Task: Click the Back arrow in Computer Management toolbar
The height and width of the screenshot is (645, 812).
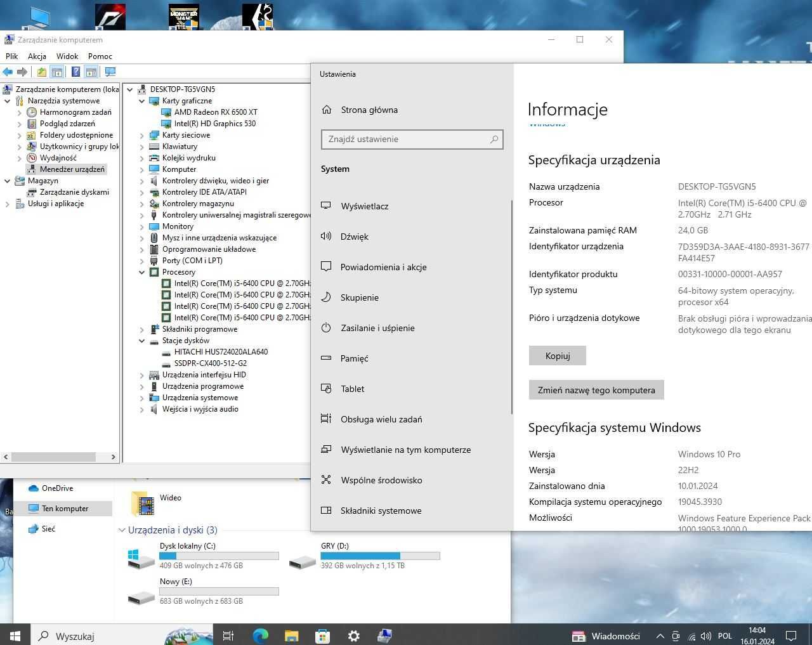Action: pos(8,72)
